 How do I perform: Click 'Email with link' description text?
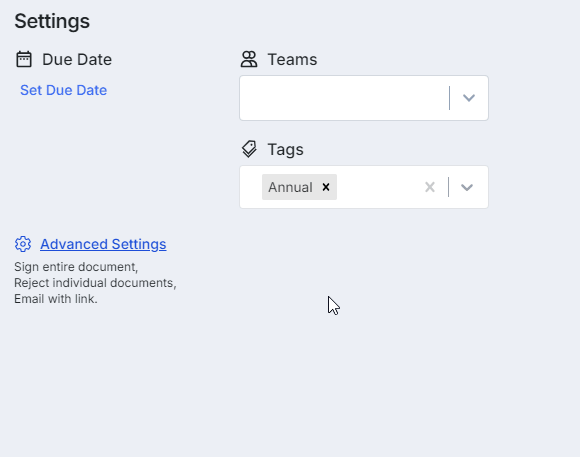(x=55, y=299)
